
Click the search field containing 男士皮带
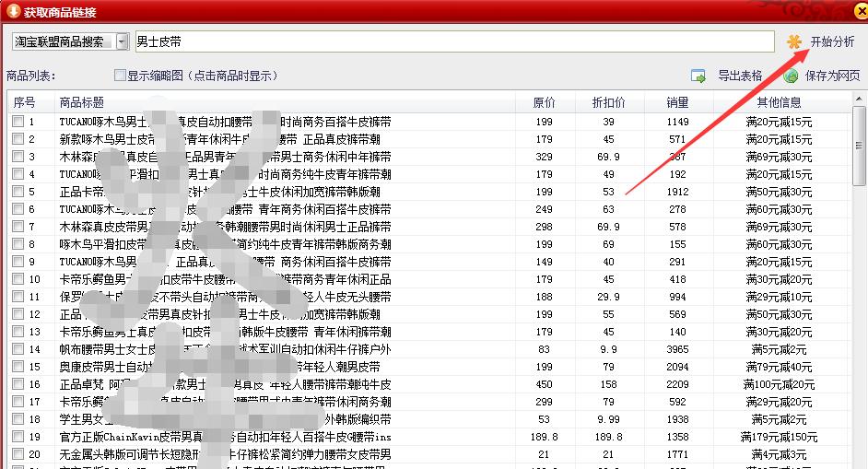coord(454,41)
